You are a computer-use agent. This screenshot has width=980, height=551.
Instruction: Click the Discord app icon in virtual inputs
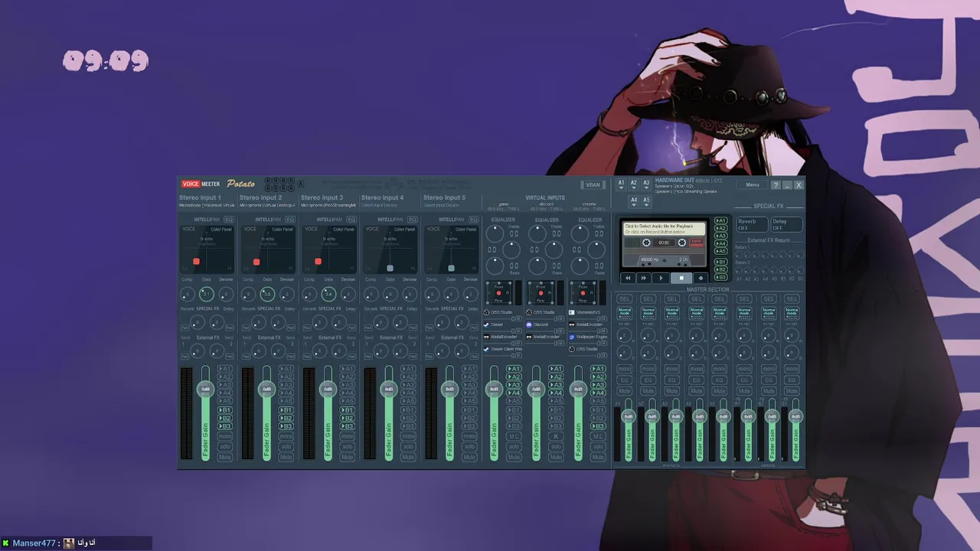coord(529,324)
